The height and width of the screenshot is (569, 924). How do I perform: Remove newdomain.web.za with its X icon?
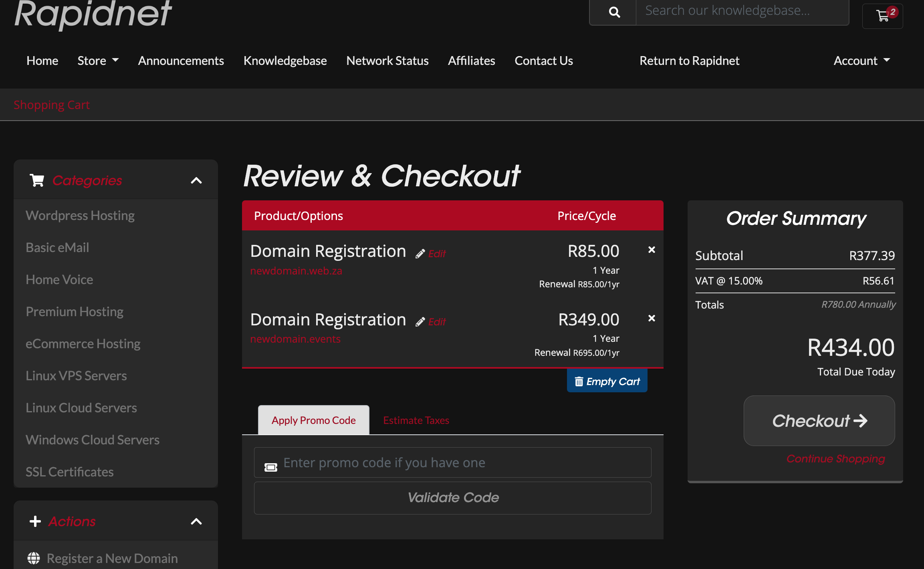[652, 250]
